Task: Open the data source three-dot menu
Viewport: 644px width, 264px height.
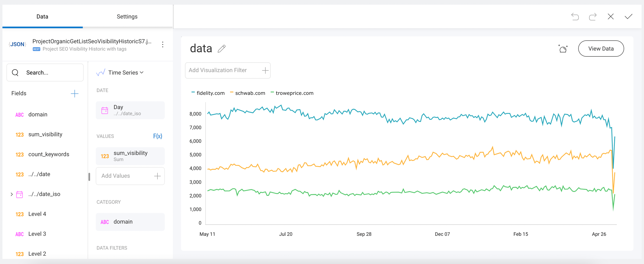Action: click(163, 45)
